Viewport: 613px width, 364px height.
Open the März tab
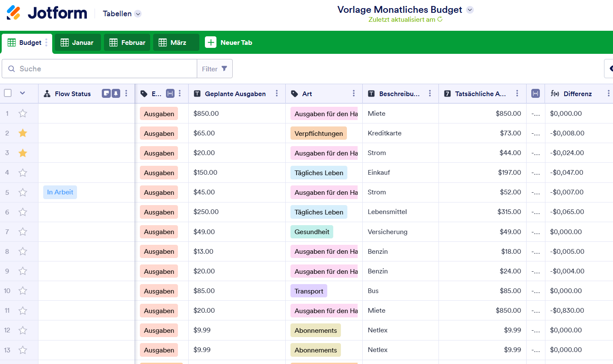176,42
